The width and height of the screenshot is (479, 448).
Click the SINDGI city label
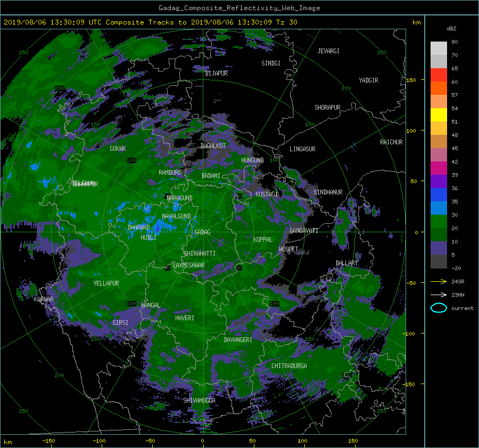271,63
